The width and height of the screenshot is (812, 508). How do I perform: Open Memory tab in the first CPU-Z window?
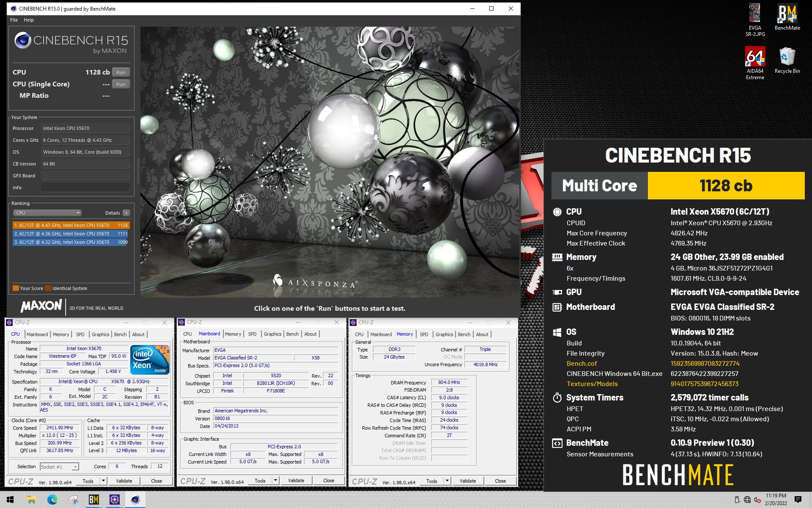tap(61, 334)
